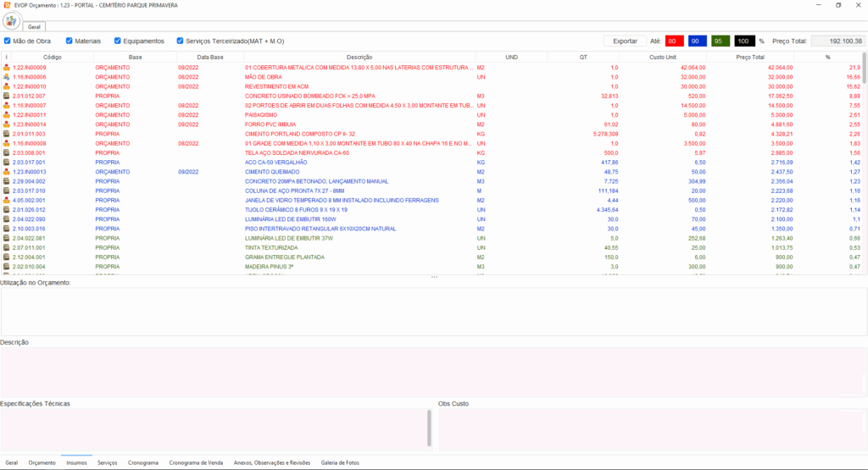Disable the Equipamentos filter checkbox
Screen dimensions: 868x470
(118, 41)
